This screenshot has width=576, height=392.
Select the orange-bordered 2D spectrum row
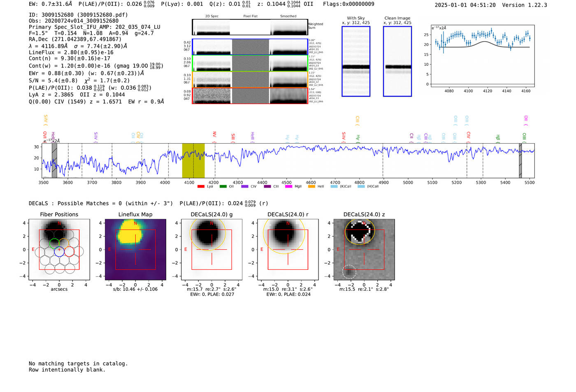(x=250, y=79)
